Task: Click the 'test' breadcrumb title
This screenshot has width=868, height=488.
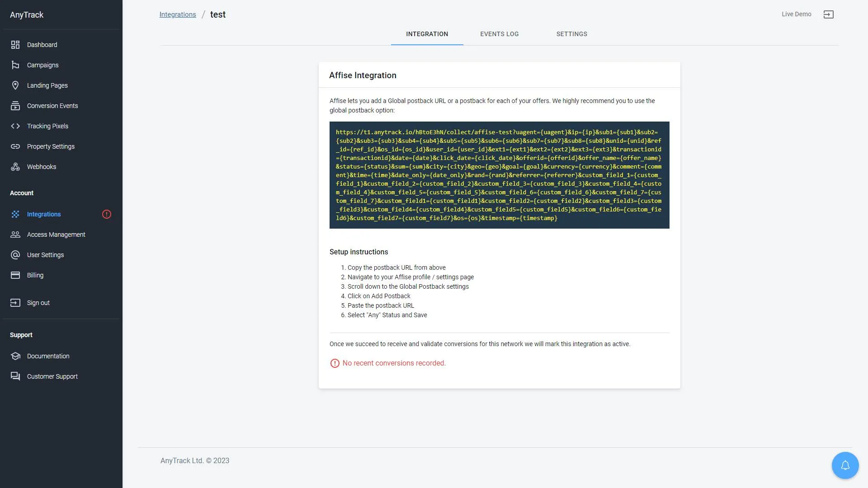Action: [217, 14]
